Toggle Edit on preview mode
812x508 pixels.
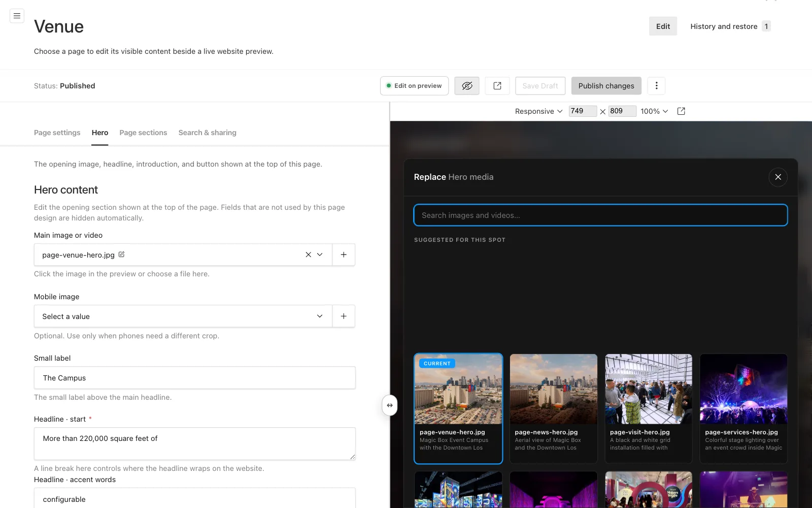414,86
